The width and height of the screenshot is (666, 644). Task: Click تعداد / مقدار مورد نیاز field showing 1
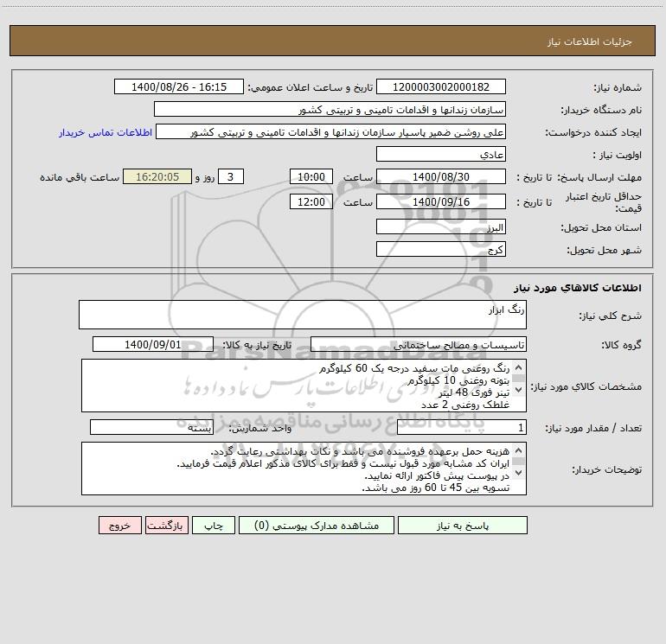[x=462, y=427]
